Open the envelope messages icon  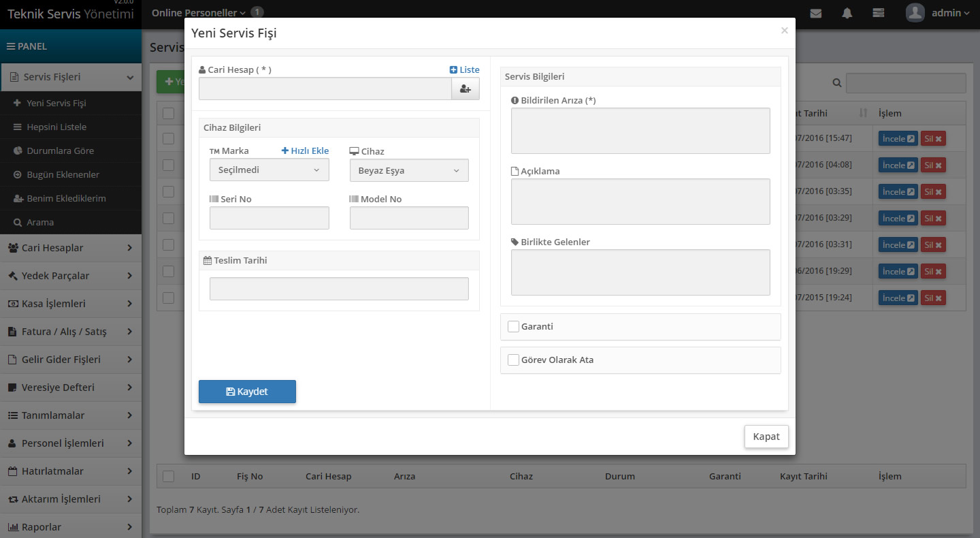[x=815, y=13]
